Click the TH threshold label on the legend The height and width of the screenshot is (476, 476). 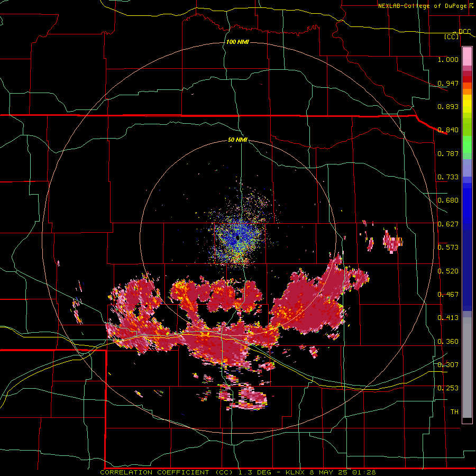[x=454, y=412]
